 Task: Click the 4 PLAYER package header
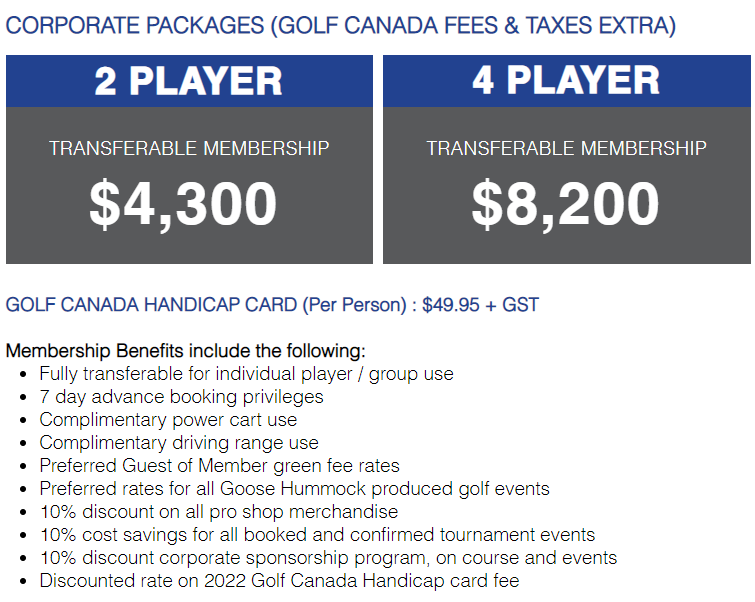[567, 81]
